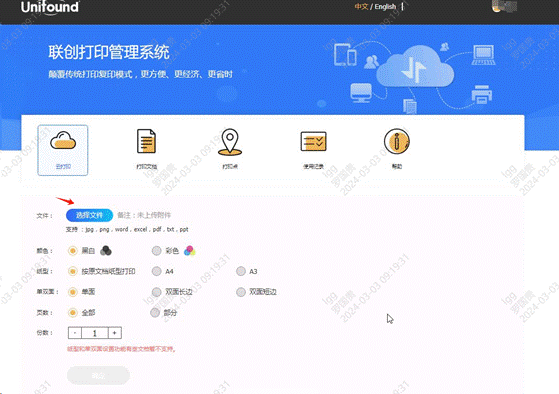Select double-sided long edge (双面长边)
559x394 pixels.
(x=157, y=292)
